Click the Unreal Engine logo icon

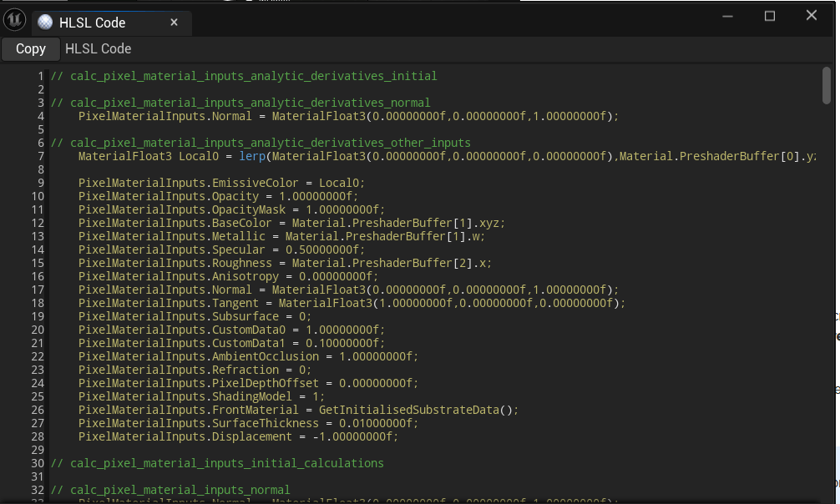[14, 21]
